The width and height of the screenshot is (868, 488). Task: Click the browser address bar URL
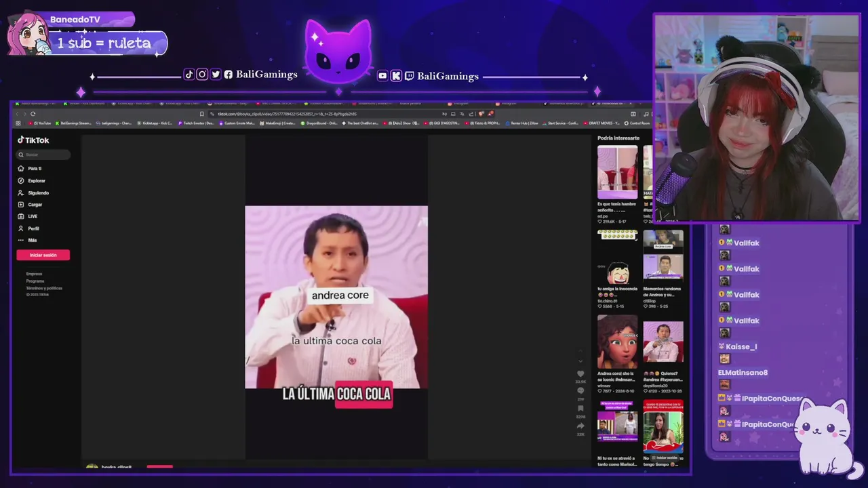pyautogui.click(x=287, y=114)
